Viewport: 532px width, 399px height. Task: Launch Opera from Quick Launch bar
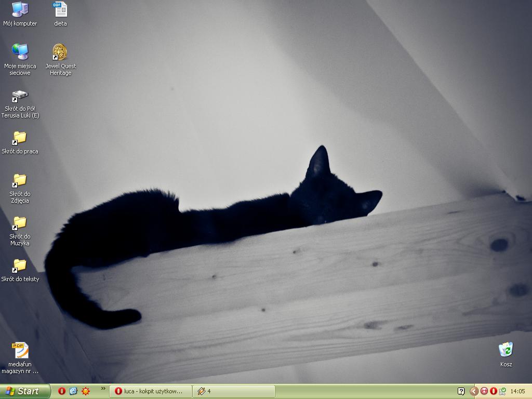click(62, 391)
